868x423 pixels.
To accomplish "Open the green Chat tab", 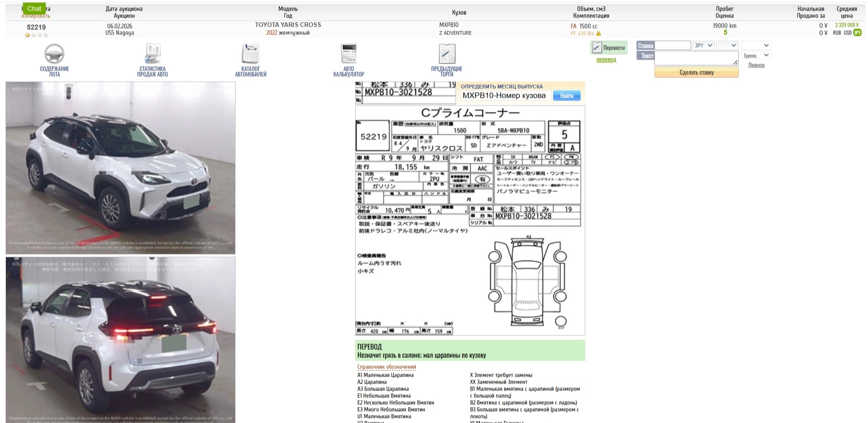I will [34, 8].
